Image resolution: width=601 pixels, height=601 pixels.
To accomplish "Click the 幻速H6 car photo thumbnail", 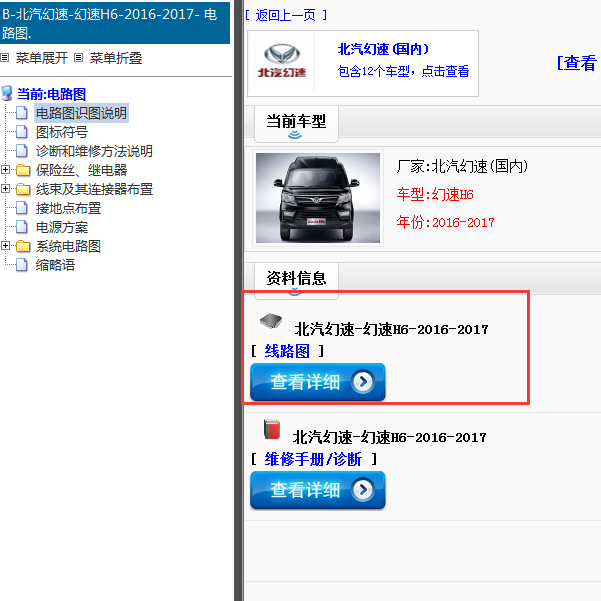I will (318, 198).
